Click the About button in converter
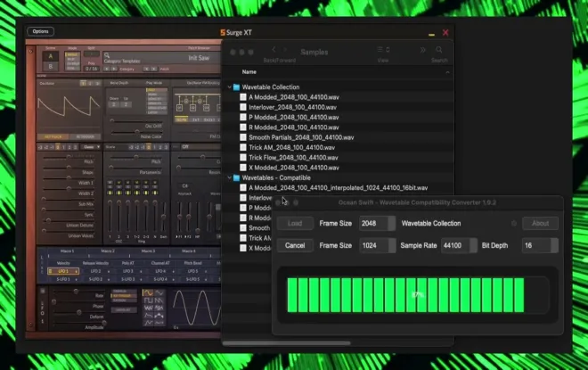The height and width of the screenshot is (370, 588). tap(540, 223)
